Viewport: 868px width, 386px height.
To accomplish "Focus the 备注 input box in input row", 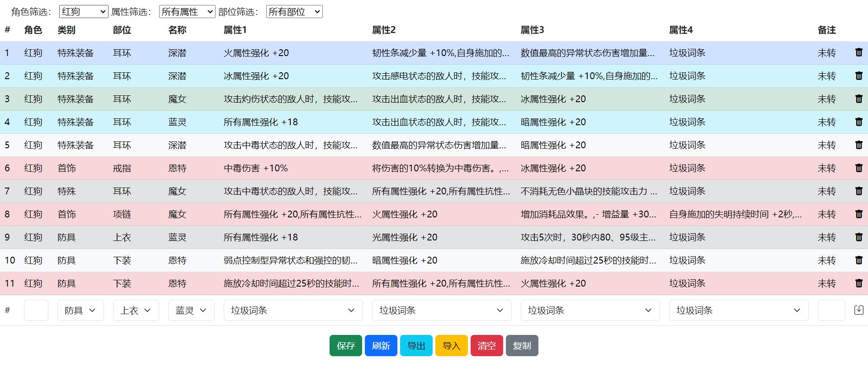I will click(831, 311).
